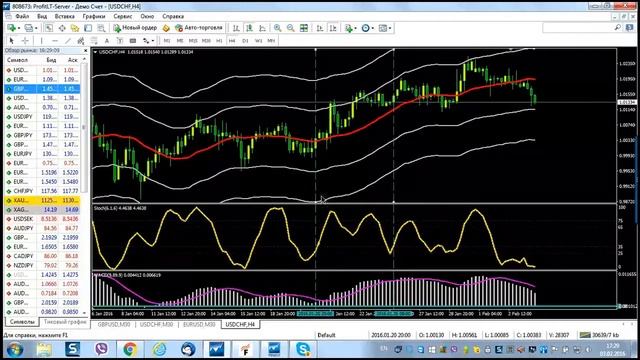This screenshot has height=360, width=640.
Task: Select the CHFJPY row in Market Watch
Action: point(42,191)
